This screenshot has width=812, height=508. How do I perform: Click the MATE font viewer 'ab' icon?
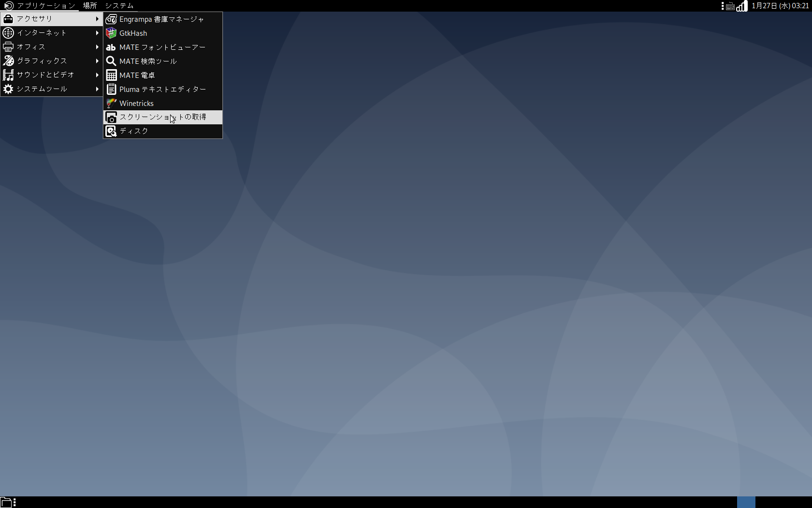pyautogui.click(x=111, y=47)
